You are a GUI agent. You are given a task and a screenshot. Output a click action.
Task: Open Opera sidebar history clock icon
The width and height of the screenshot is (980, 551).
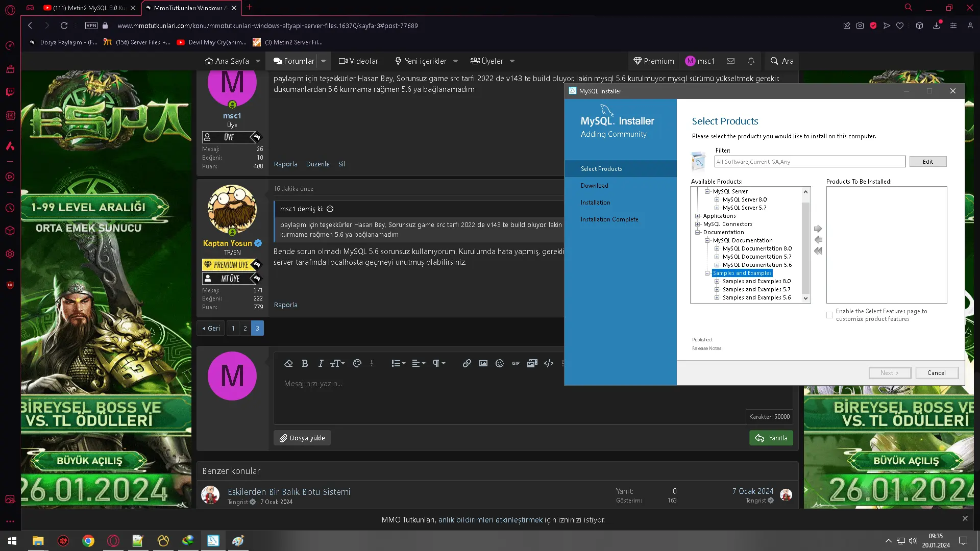tap(10, 208)
